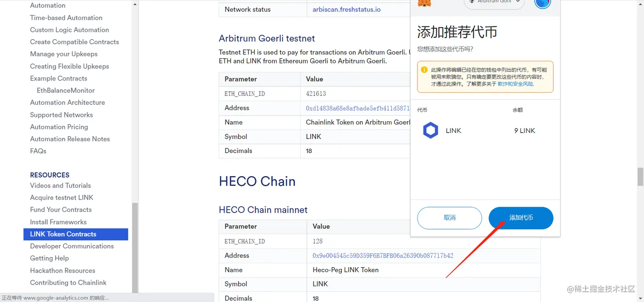The image size is (644, 302).
Task: Select the highlighted LINK Token Contracts item
Action: click(76, 234)
